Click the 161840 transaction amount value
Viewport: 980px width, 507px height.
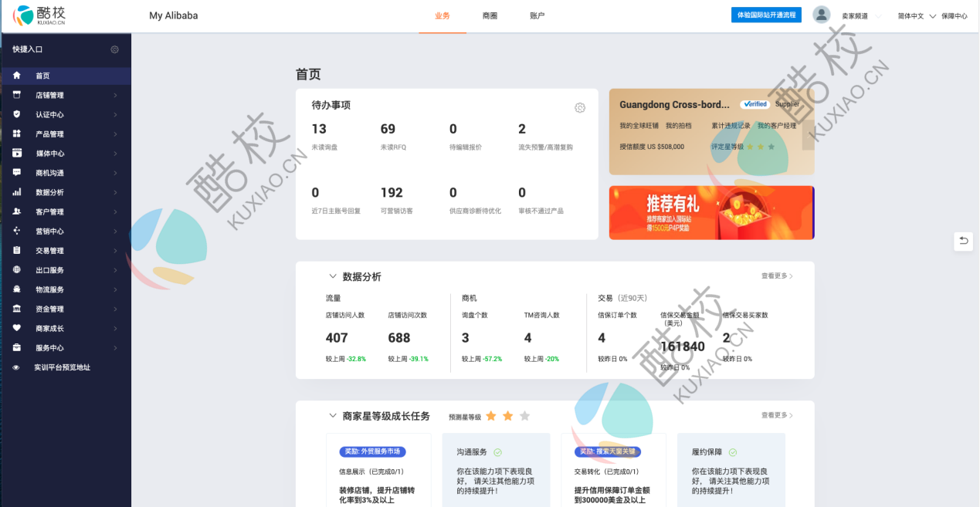(x=683, y=347)
